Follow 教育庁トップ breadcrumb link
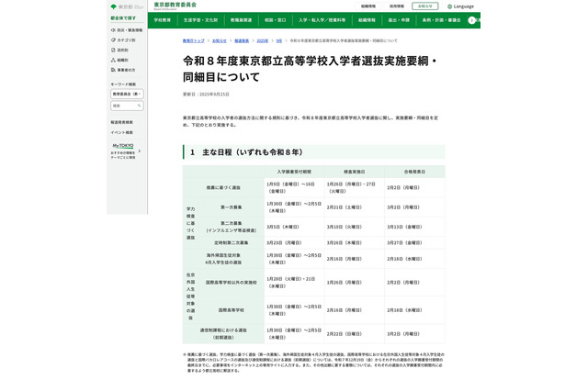 194,40
